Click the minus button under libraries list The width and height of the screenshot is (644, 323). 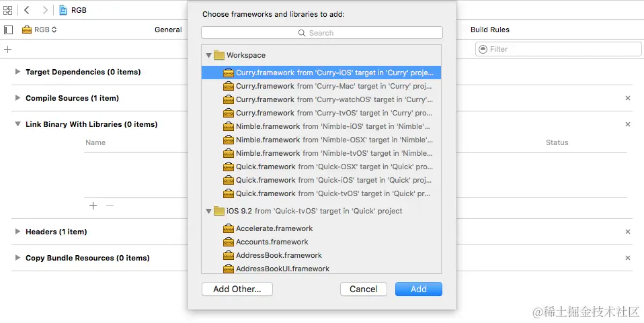click(110, 205)
